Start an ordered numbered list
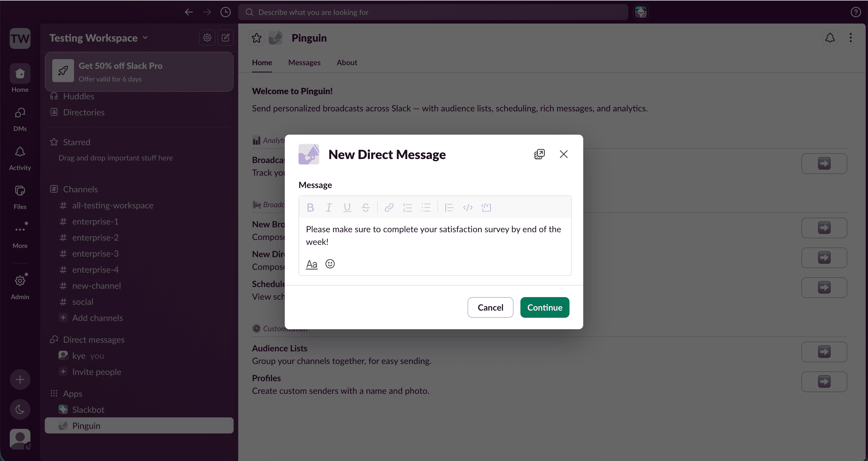 tap(407, 207)
